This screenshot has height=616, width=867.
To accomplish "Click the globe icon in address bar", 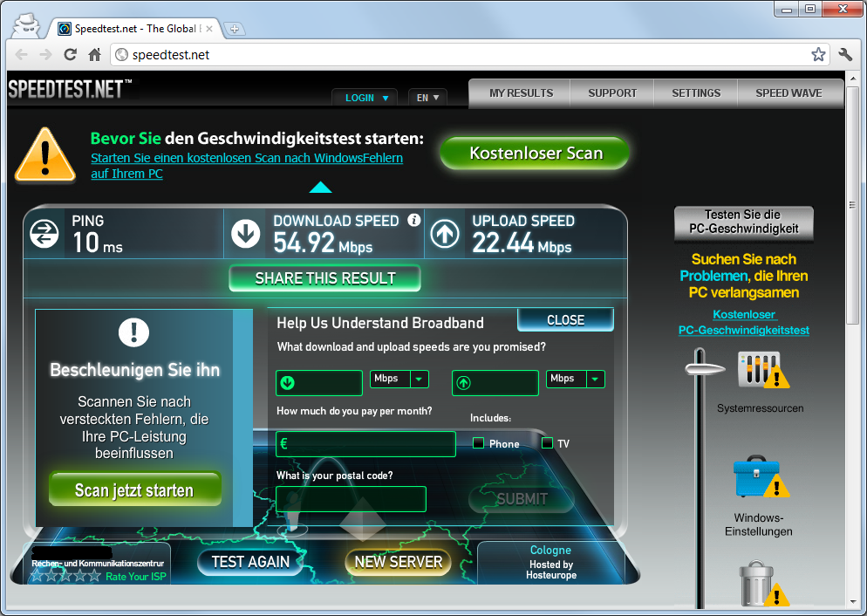I will tap(121, 55).
